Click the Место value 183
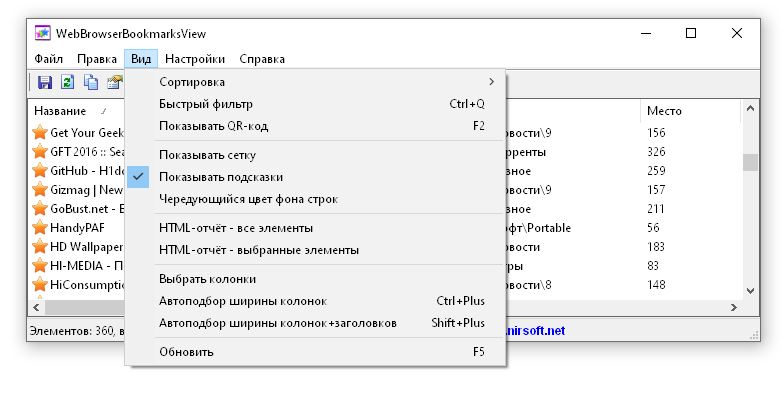The height and width of the screenshot is (417, 782). (656, 247)
